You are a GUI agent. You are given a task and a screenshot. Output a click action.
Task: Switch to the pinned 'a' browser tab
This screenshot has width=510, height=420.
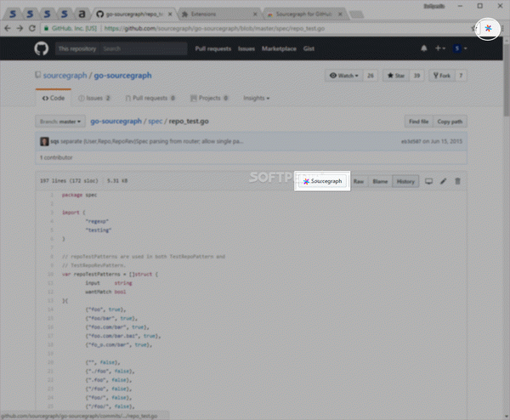click(82, 14)
